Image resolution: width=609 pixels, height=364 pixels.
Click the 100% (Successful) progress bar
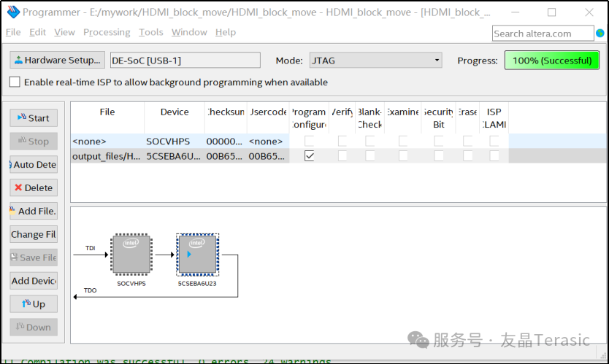tap(552, 61)
